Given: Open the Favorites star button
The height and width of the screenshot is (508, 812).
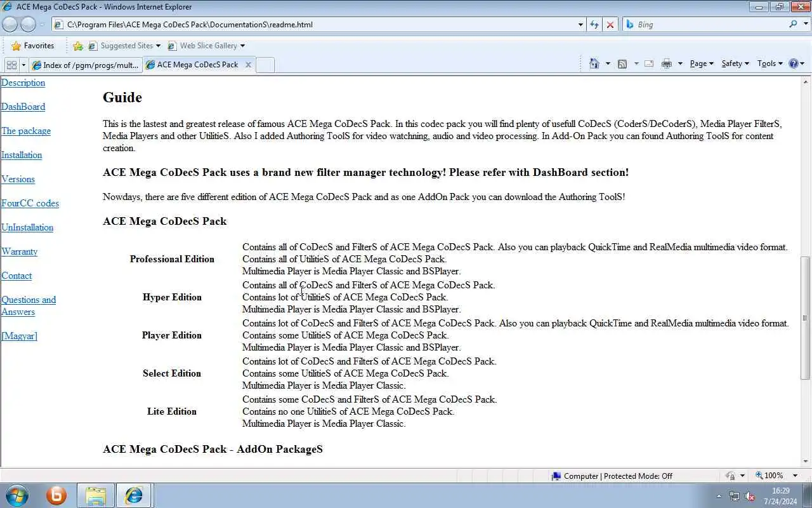Looking at the screenshot, I should pyautogui.click(x=32, y=46).
